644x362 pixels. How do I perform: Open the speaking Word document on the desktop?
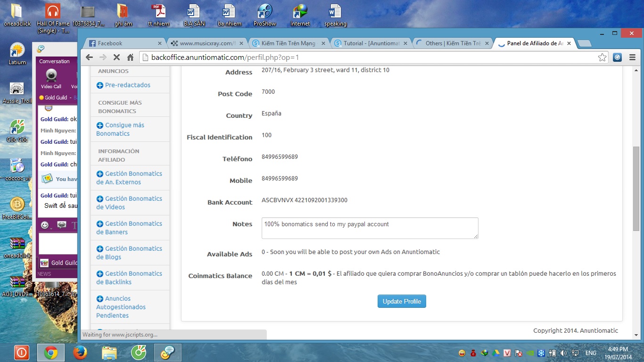[335, 14]
